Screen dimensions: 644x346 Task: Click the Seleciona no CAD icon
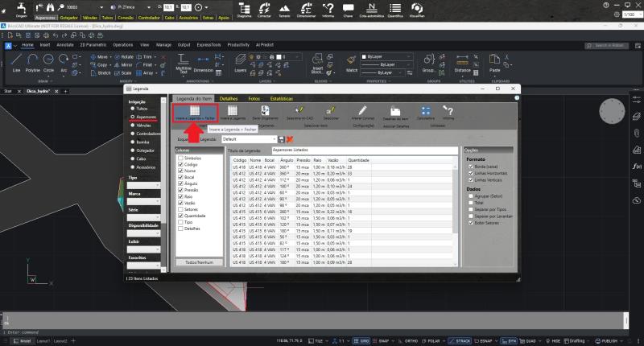[299, 112]
